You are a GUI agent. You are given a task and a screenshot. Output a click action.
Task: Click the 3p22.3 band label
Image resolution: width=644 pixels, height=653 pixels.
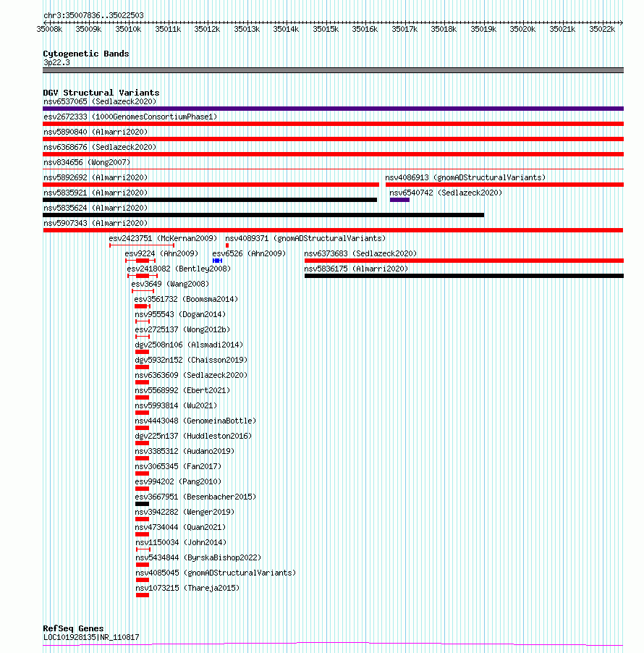(56, 63)
